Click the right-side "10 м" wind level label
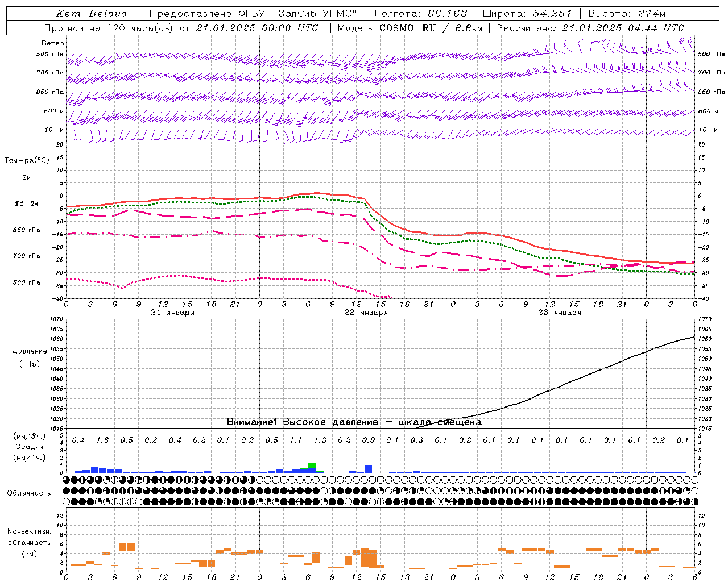This screenshot has width=728, height=582. (708, 130)
